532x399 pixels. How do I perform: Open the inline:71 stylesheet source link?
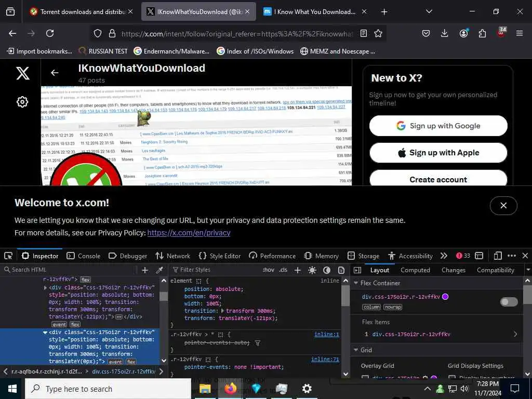point(325,360)
